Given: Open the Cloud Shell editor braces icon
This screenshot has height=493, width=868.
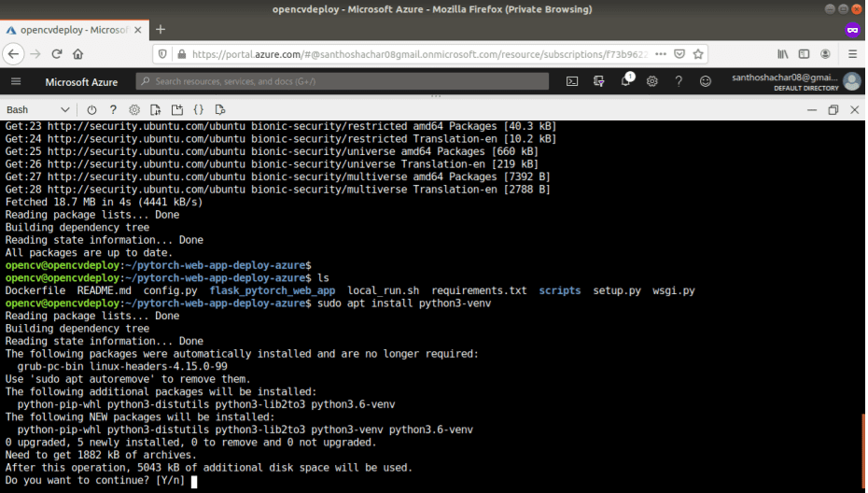Looking at the screenshot, I should click(198, 109).
